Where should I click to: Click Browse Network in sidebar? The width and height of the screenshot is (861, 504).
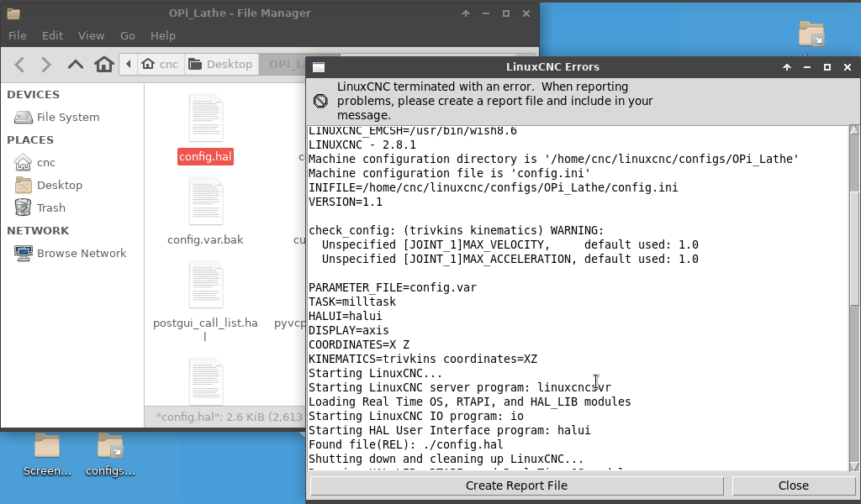coord(72,253)
